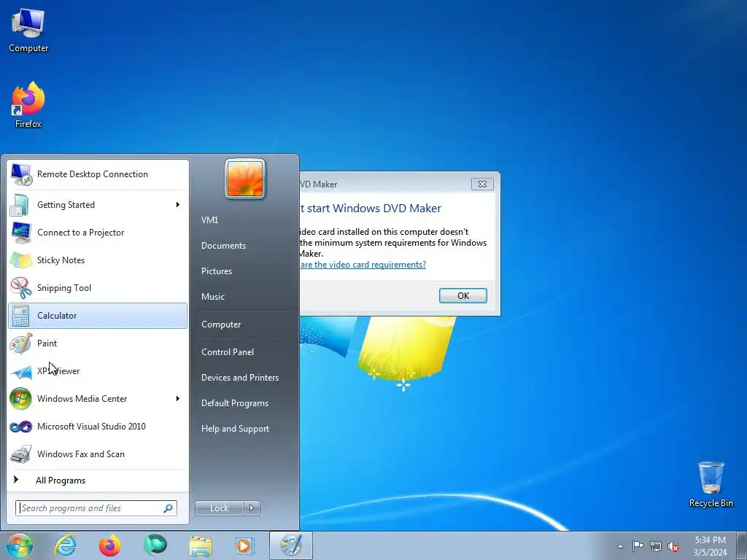Open Microsoft Visual Studio 2010 icon

(x=21, y=426)
